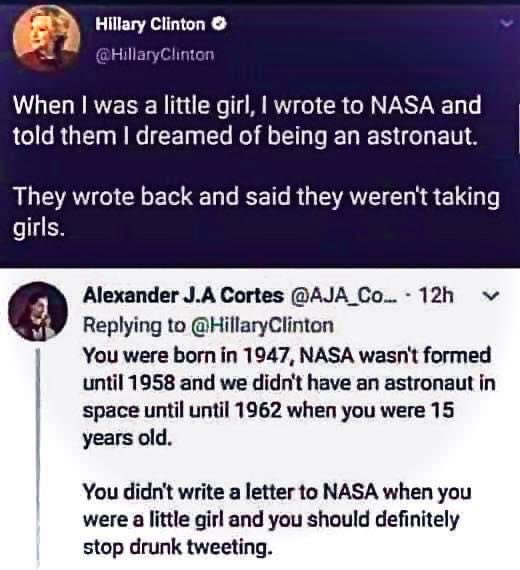The image size is (520, 570).
Task: Open the dropdown arrow on Cortes's reply
Action: pos(491,296)
